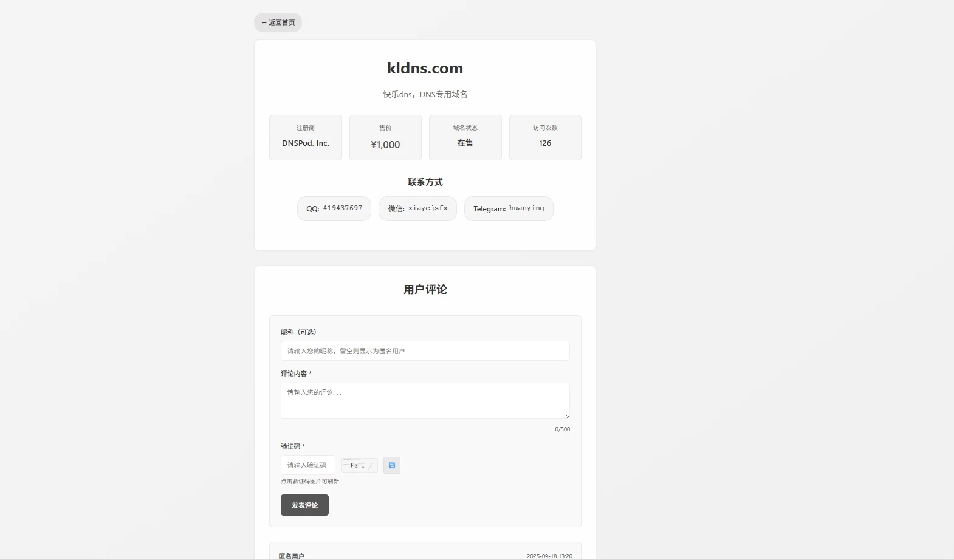Viewport: 954px width, 560px height.
Task: Click the 发表评论 submit button
Action: click(304, 505)
